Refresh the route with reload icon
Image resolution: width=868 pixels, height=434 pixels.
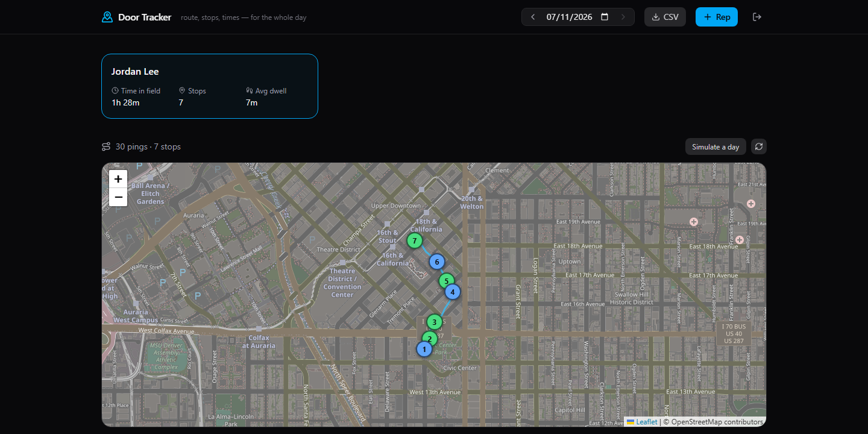point(759,146)
